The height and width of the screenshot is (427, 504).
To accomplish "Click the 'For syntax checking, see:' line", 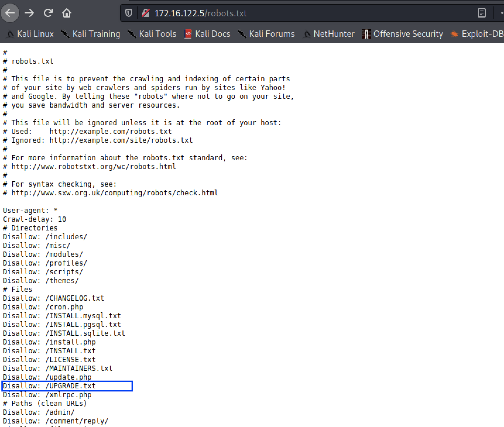I will 60,184.
